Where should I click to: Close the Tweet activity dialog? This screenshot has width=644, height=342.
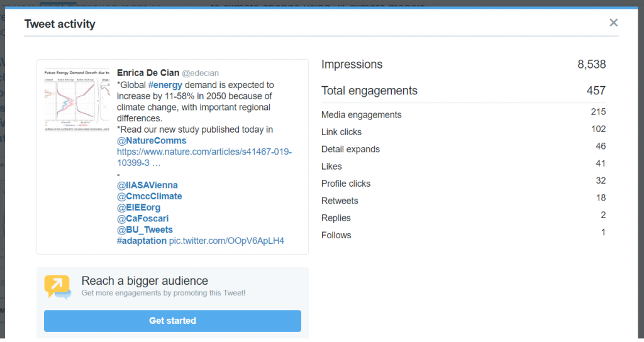click(613, 23)
